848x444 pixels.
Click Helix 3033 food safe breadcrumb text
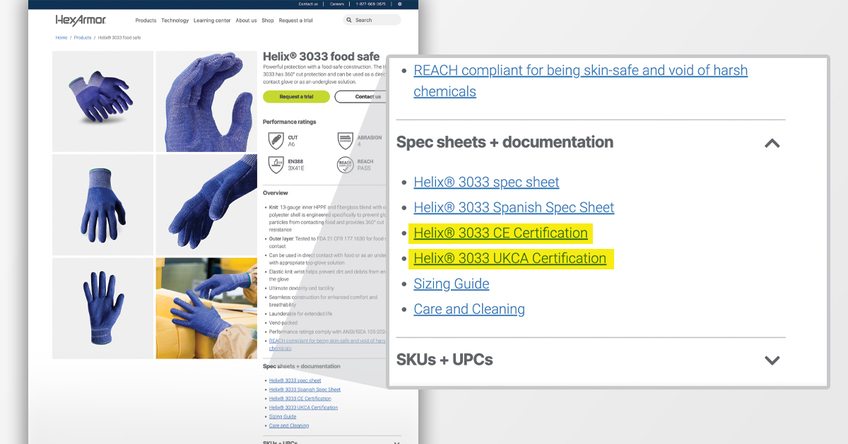coord(119,38)
